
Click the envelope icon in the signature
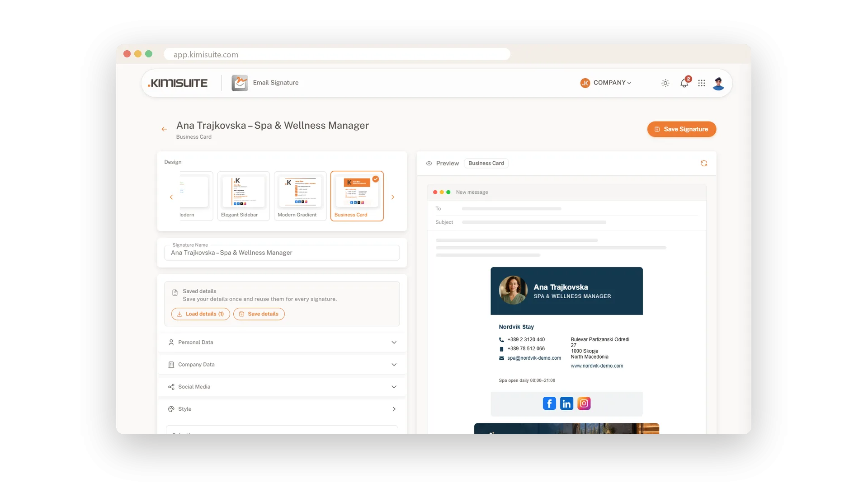pyautogui.click(x=501, y=358)
